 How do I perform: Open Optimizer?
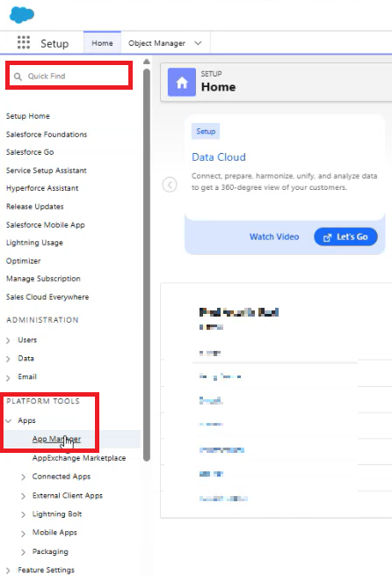click(23, 261)
